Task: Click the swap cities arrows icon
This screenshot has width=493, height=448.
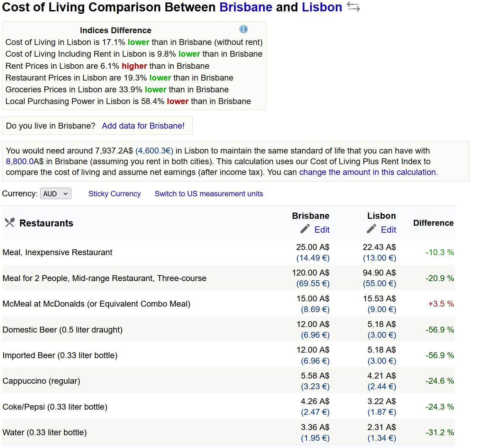Action: pos(353,7)
